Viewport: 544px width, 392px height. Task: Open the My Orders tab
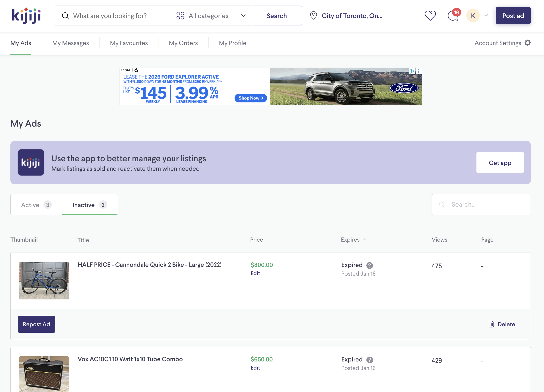(183, 43)
